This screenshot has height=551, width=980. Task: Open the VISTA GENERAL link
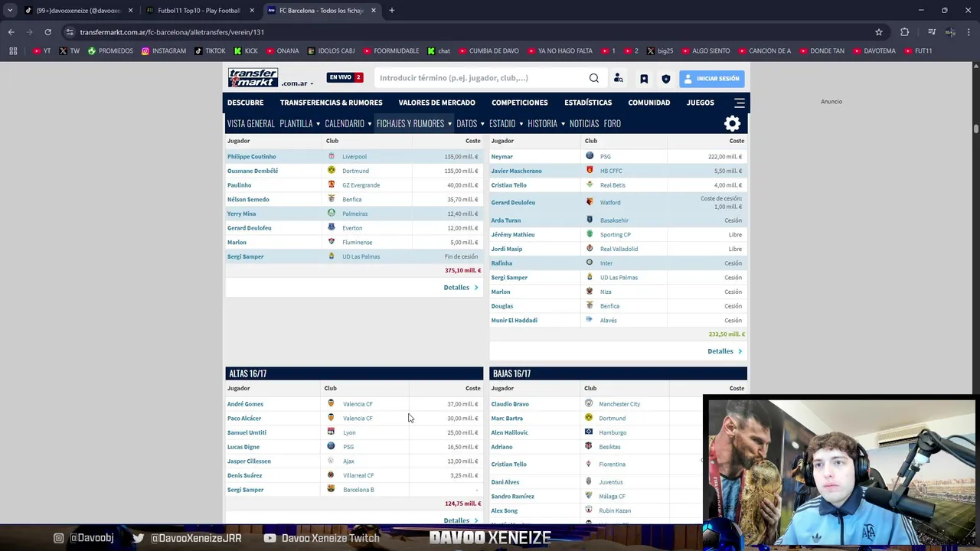point(250,123)
